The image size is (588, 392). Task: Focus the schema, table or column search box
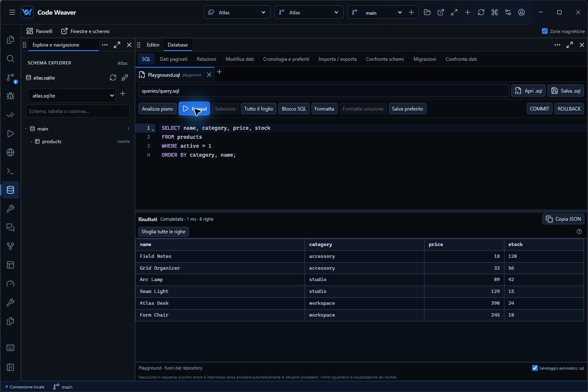pyautogui.click(x=77, y=111)
